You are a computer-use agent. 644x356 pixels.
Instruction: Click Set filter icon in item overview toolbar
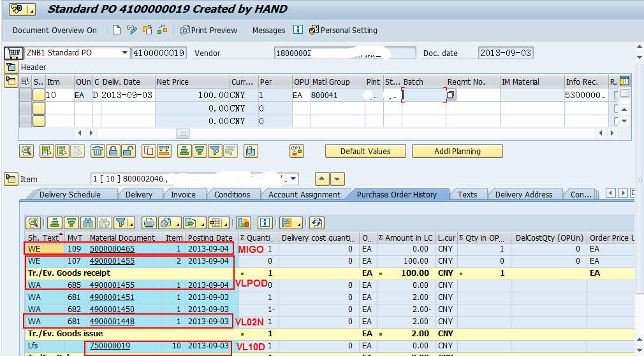coord(216,151)
